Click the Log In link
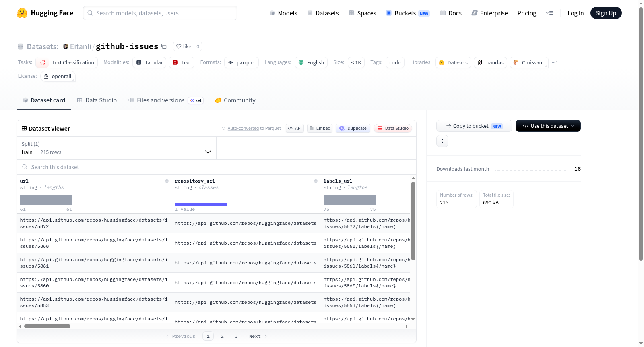Image resolution: width=644 pixels, height=347 pixels. [x=576, y=13]
